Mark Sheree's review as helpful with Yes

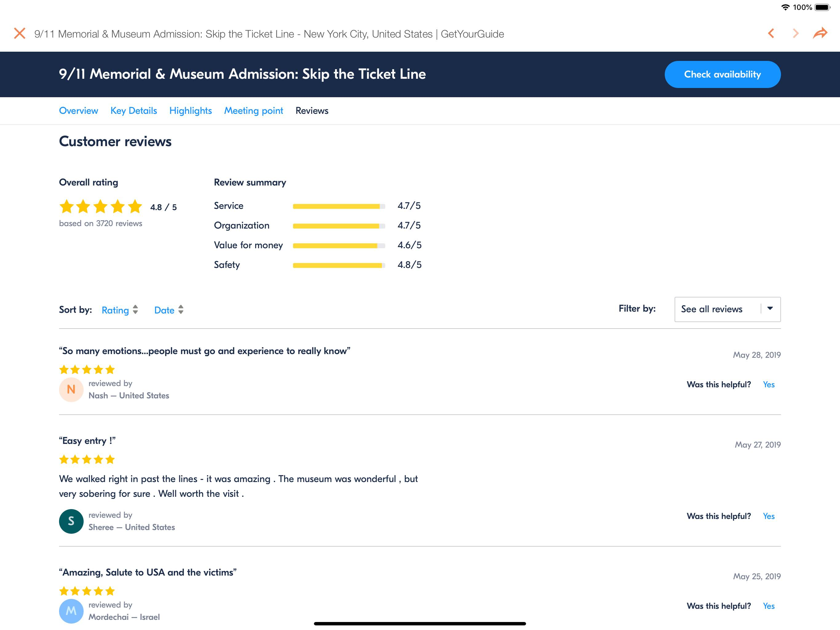click(769, 516)
